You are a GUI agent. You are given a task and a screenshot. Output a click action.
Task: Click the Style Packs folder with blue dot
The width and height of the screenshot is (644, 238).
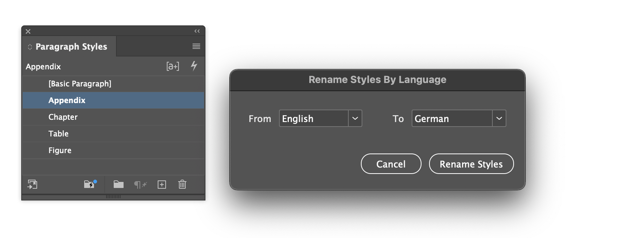tap(90, 184)
